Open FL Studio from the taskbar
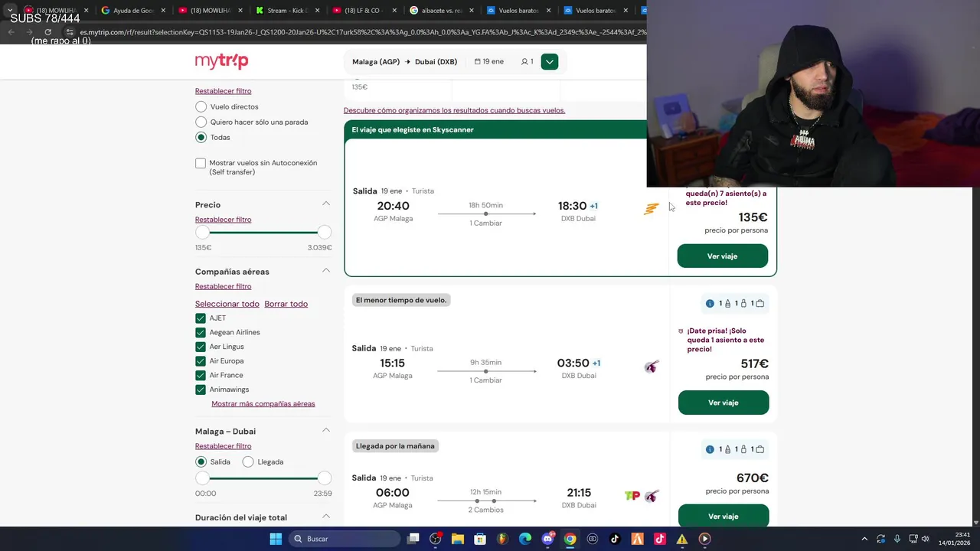Image resolution: width=980 pixels, height=551 pixels. coord(503,539)
